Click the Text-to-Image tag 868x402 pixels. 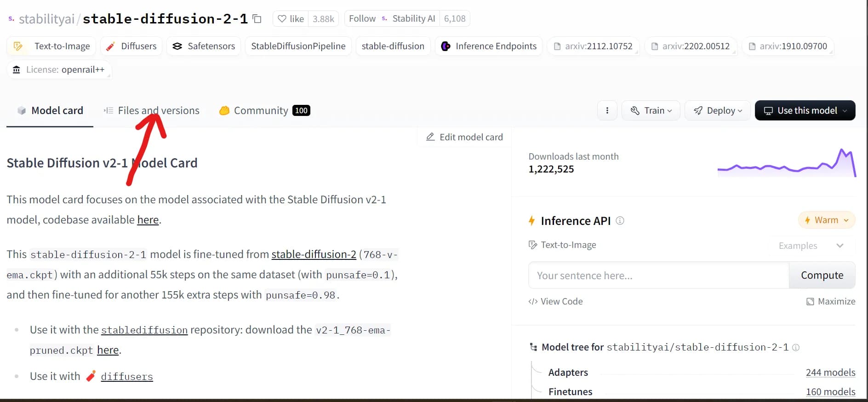(x=51, y=46)
